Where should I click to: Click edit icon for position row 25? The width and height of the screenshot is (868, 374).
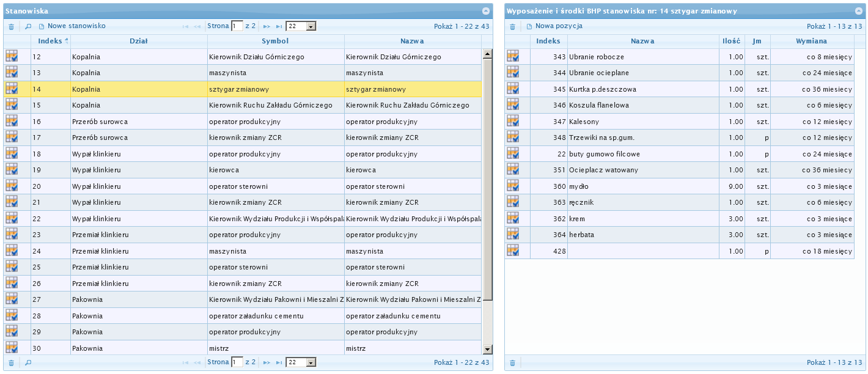[x=12, y=267]
